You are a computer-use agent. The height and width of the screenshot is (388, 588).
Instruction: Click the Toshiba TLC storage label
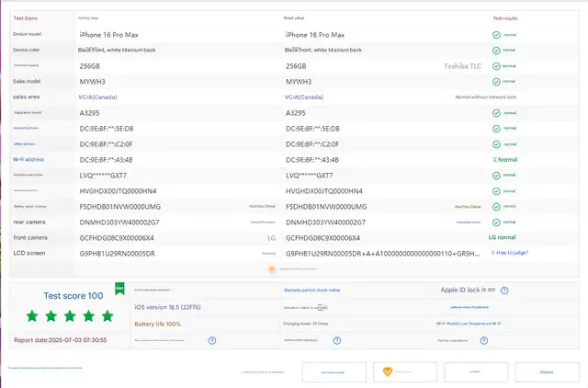click(463, 66)
